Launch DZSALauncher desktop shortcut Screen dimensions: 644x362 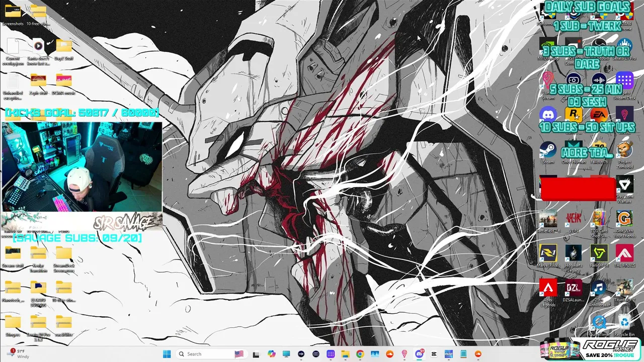click(x=574, y=291)
